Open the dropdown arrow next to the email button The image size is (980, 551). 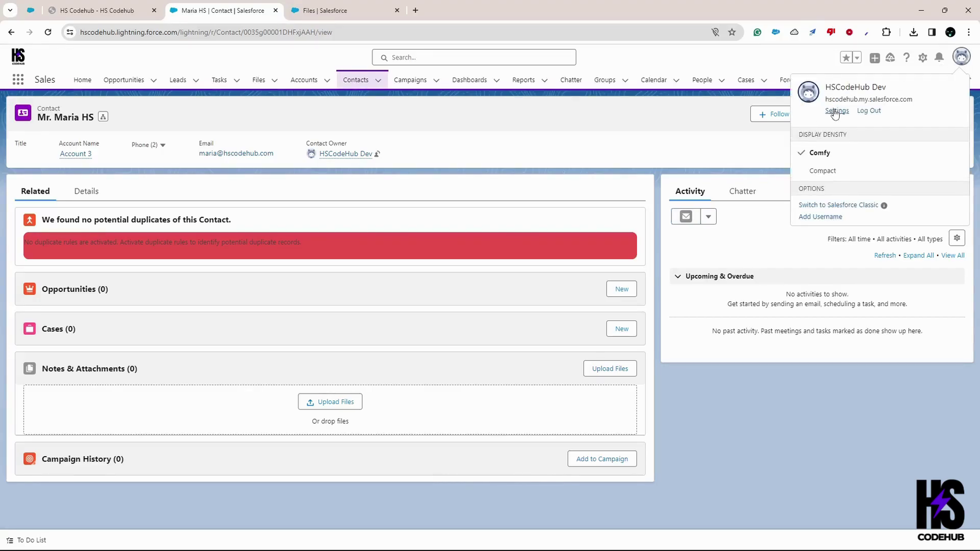tap(708, 216)
